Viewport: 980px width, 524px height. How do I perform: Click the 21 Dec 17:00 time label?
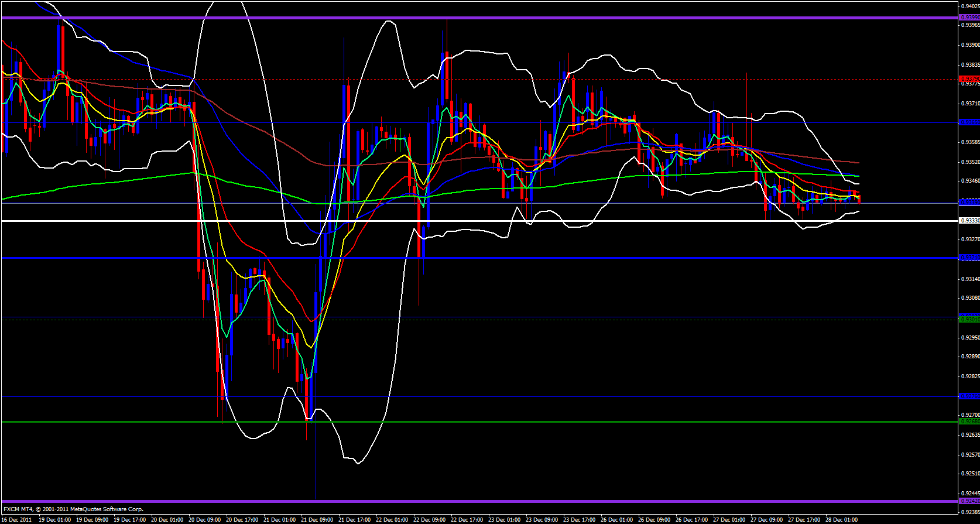pos(355,519)
